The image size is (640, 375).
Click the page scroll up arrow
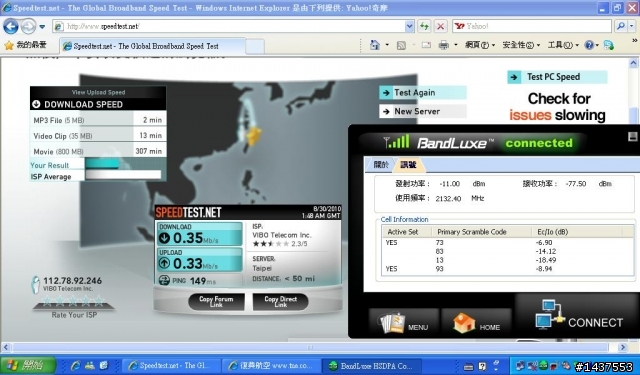[x=633, y=63]
